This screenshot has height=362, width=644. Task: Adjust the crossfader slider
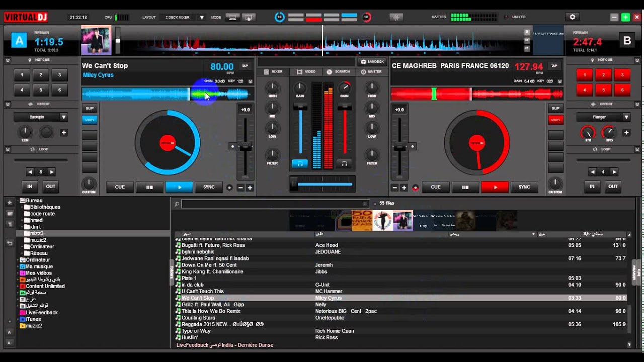(323, 185)
